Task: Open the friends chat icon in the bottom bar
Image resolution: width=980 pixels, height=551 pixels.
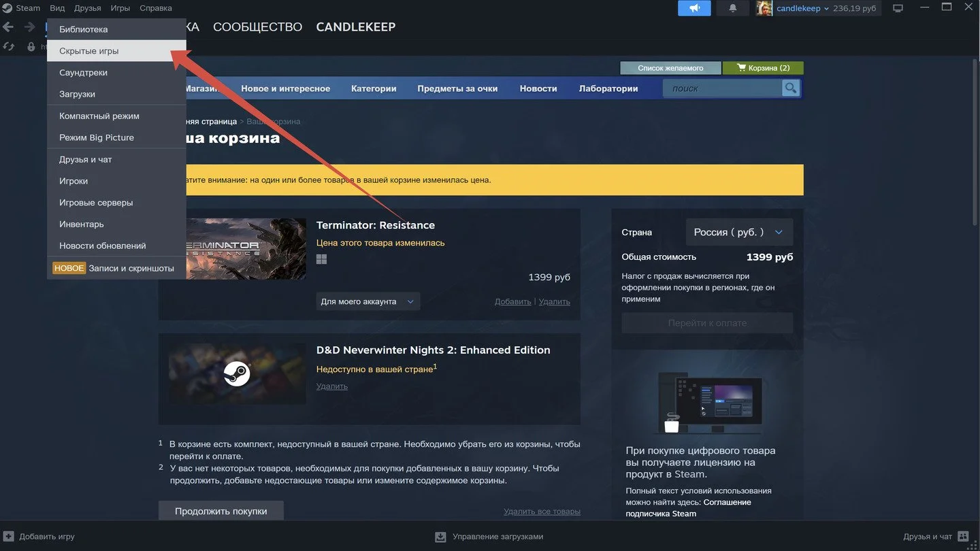Action: pos(963,536)
